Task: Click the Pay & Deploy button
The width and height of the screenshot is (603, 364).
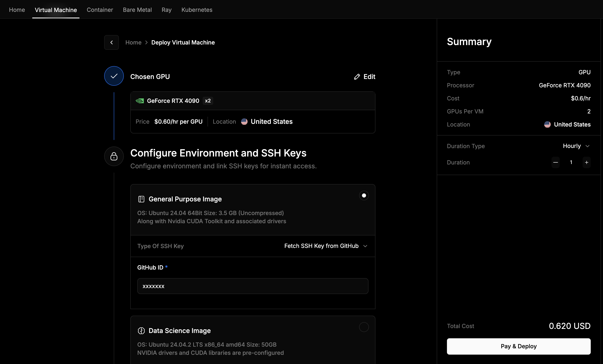Action: (519, 346)
